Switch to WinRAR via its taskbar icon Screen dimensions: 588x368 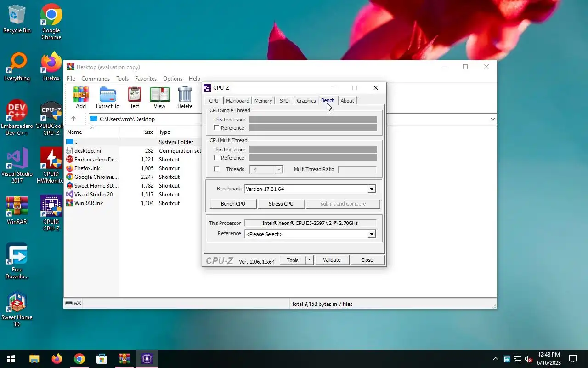coord(124,359)
